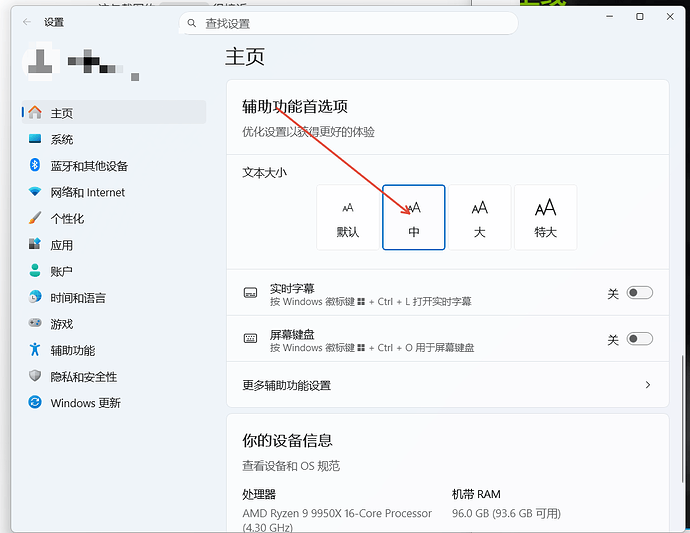Image resolution: width=690 pixels, height=533 pixels.
Task: Click the 查看设备和 OS 规范 text
Action: click(x=291, y=466)
